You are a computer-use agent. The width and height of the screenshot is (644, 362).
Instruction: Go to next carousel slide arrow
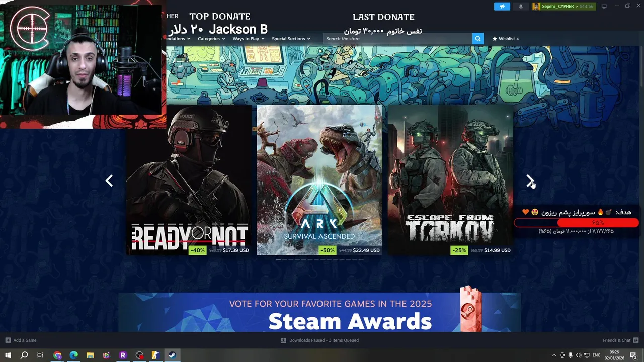click(530, 180)
